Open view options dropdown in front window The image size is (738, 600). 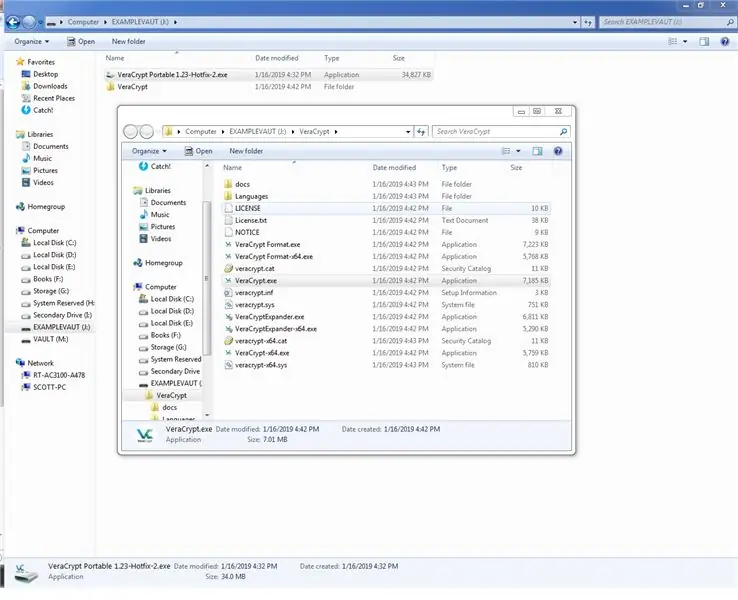[518, 151]
